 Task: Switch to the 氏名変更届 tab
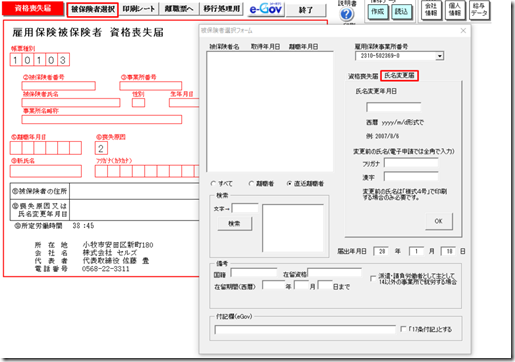click(399, 76)
